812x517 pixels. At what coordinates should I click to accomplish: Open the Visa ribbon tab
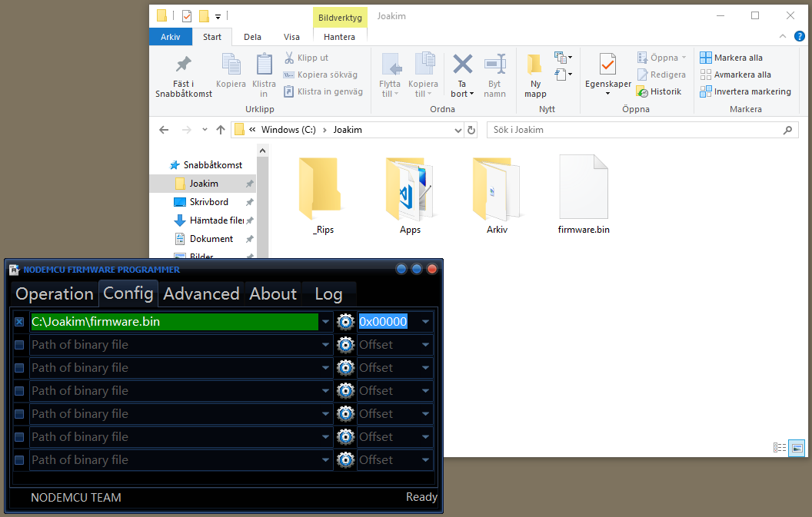pyautogui.click(x=291, y=37)
